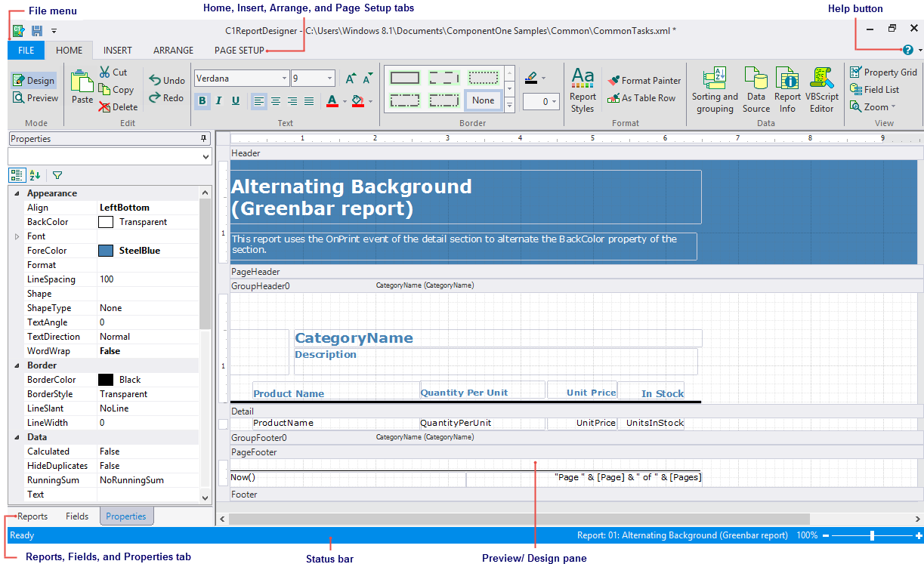Switch to Preview mode

pos(36,98)
